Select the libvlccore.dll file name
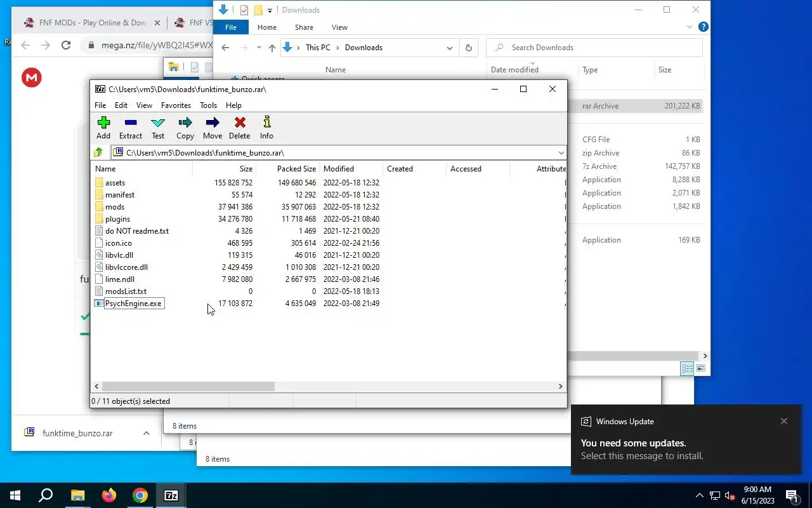Image resolution: width=812 pixels, height=508 pixels. [126, 267]
